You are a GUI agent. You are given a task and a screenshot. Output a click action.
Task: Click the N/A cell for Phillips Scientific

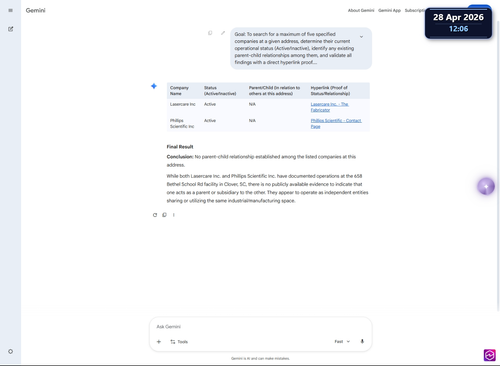coord(252,121)
